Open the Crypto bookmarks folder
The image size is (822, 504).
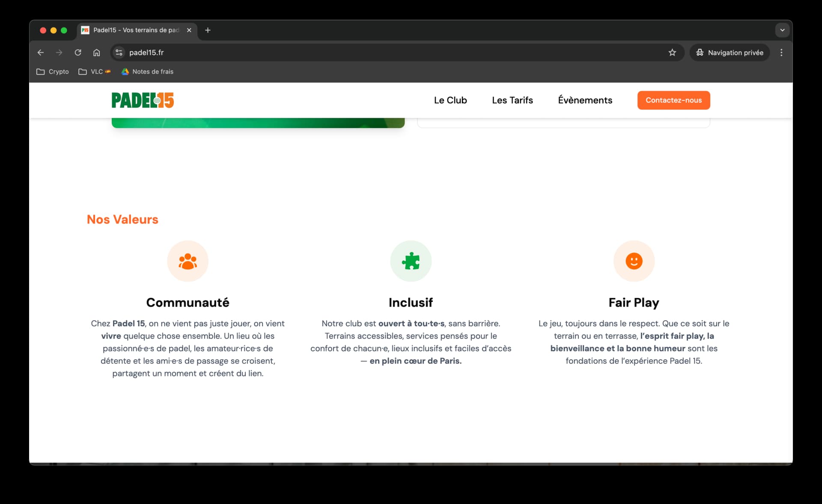point(53,72)
